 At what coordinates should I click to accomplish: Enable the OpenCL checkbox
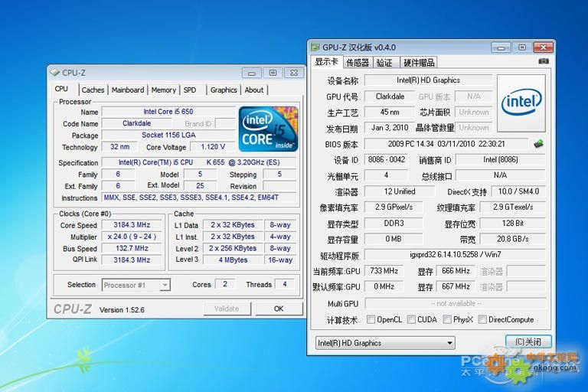tap(371, 319)
